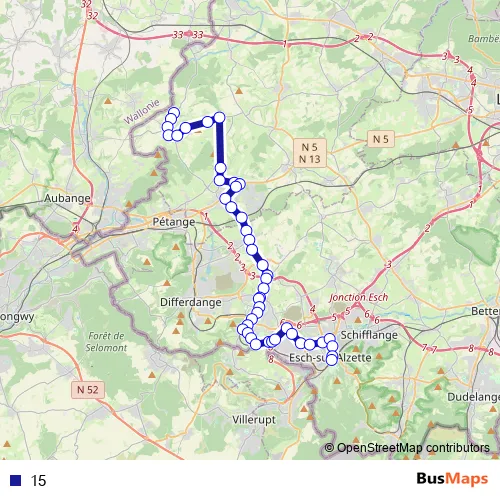The width and height of the screenshot is (500, 500).
Task: Click the BusMaps logo
Action: click(x=452, y=479)
